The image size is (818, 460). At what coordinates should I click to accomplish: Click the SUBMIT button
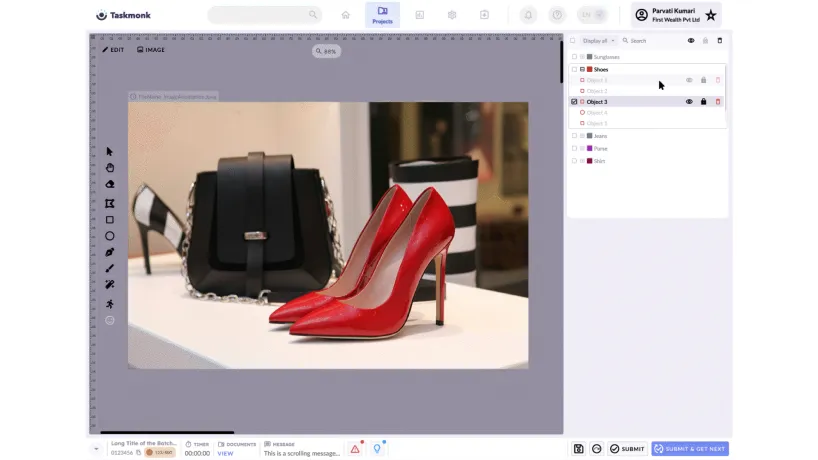[x=627, y=449]
